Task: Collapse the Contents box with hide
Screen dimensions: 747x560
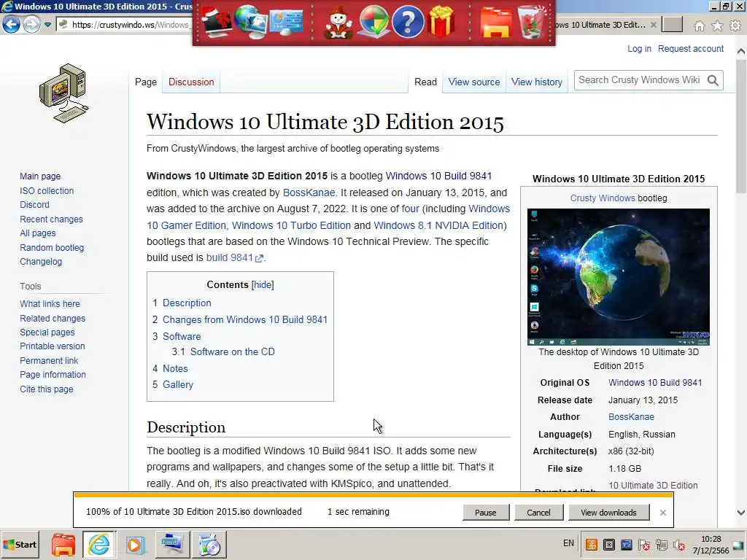Action: (x=263, y=285)
